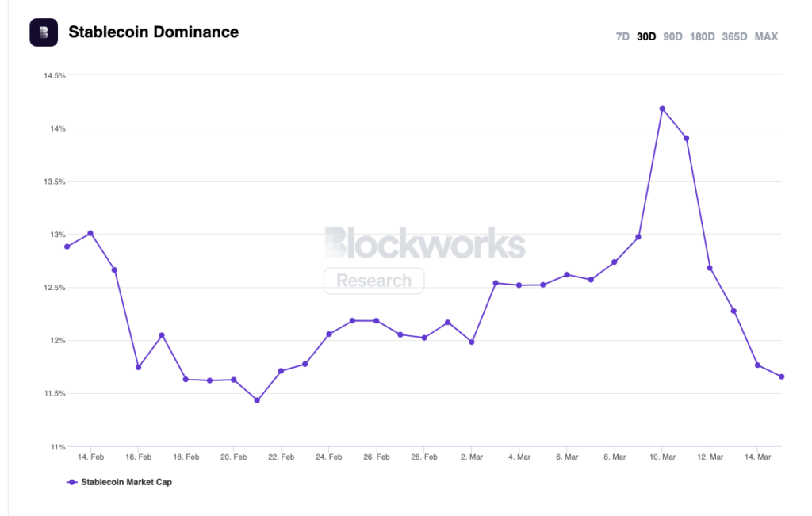Screen dimensions: 812x516
Task: Choose the 90D time range
Action: (672, 36)
